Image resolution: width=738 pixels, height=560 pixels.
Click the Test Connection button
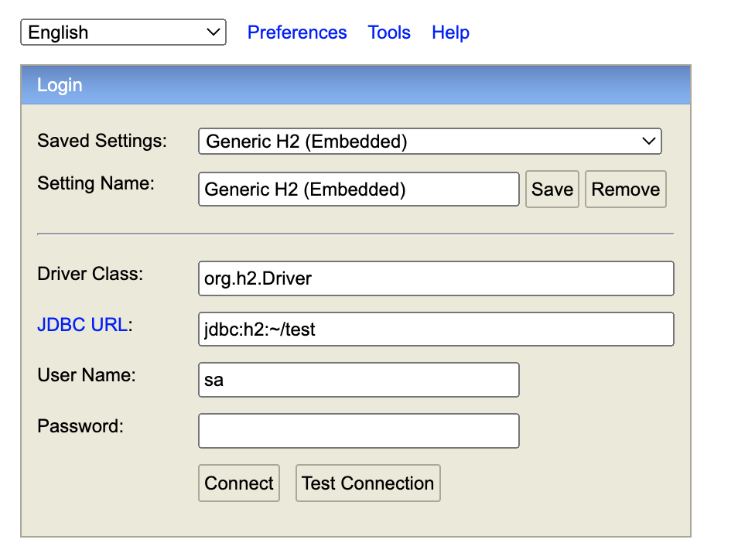pos(368,483)
